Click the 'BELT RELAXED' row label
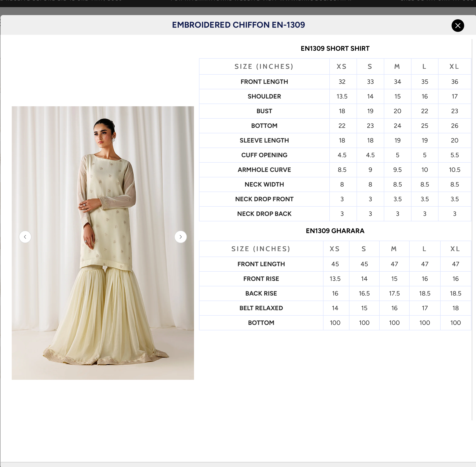Viewport: 476px width, 467px height. [261, 308]
